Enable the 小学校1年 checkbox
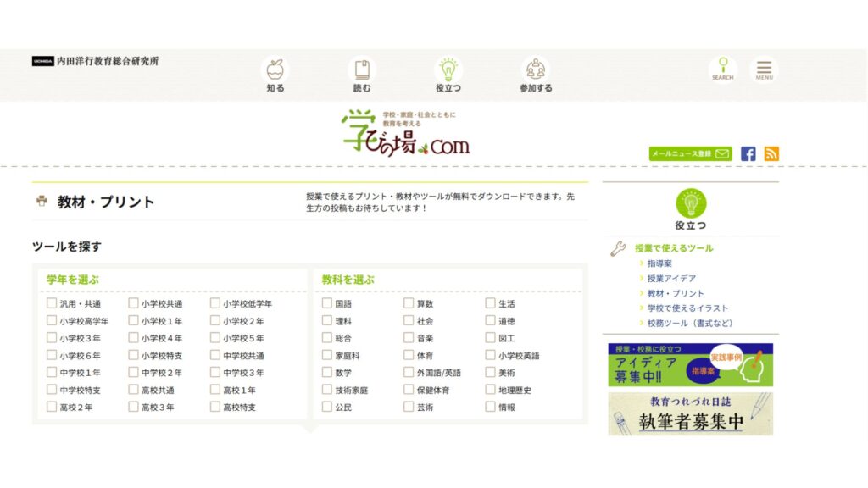This screenshot has width=868, height=488. pos(133,320)
